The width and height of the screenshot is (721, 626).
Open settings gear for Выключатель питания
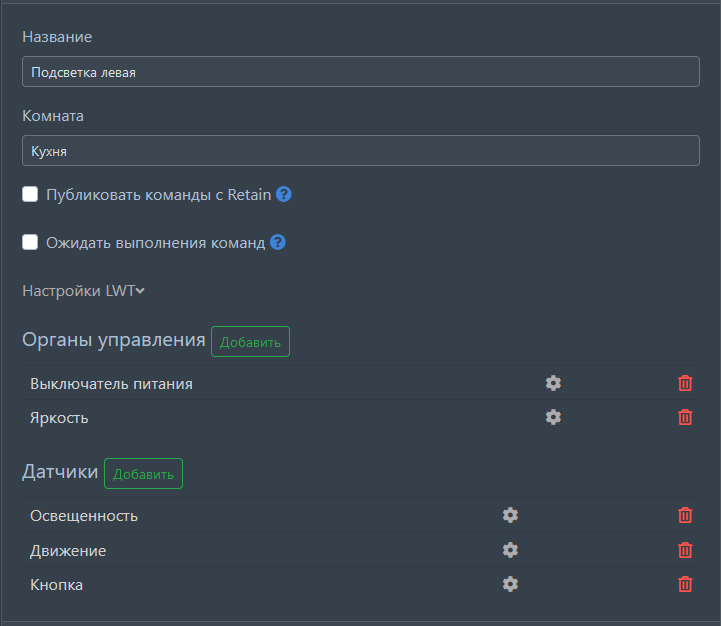click(553, 383)
